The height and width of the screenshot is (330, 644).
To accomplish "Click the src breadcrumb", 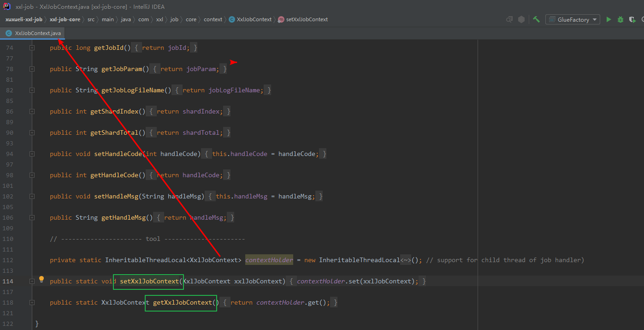I will click(x=91, y=19).
